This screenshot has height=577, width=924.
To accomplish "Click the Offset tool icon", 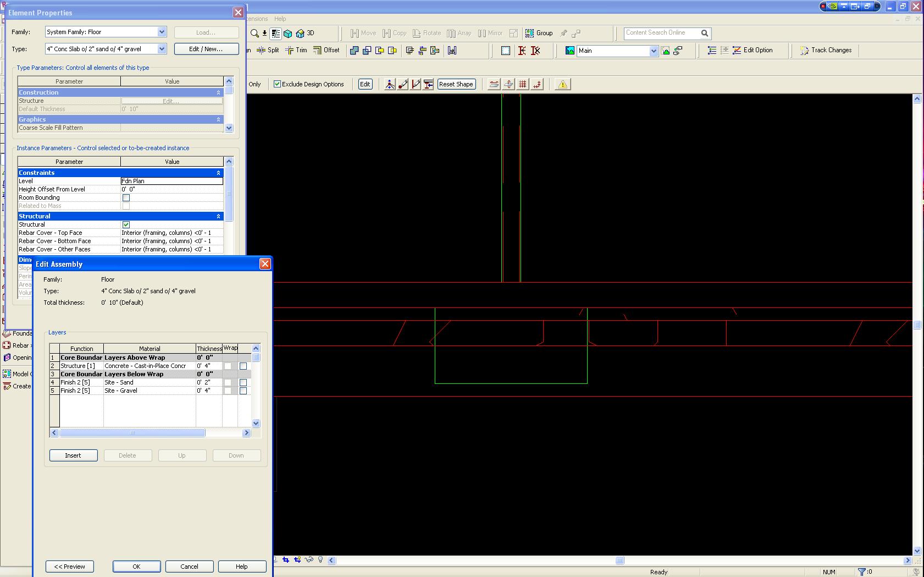I will [318, 50].
